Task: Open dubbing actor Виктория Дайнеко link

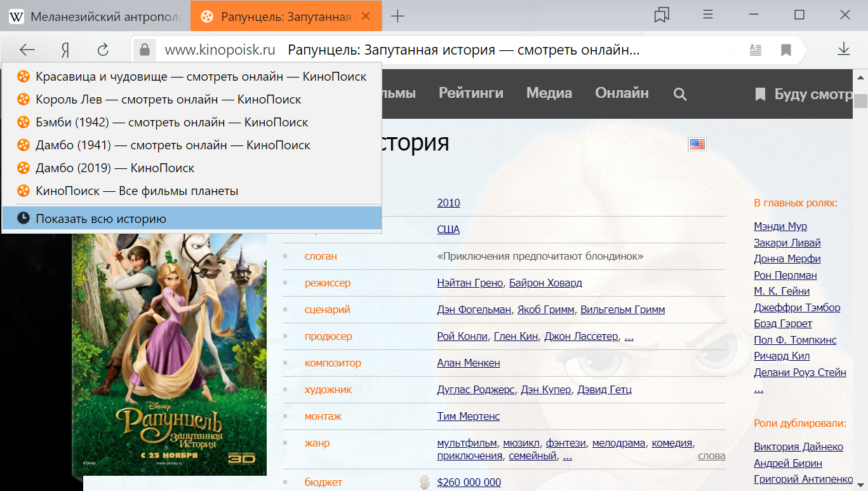Action: click(799, 447)
